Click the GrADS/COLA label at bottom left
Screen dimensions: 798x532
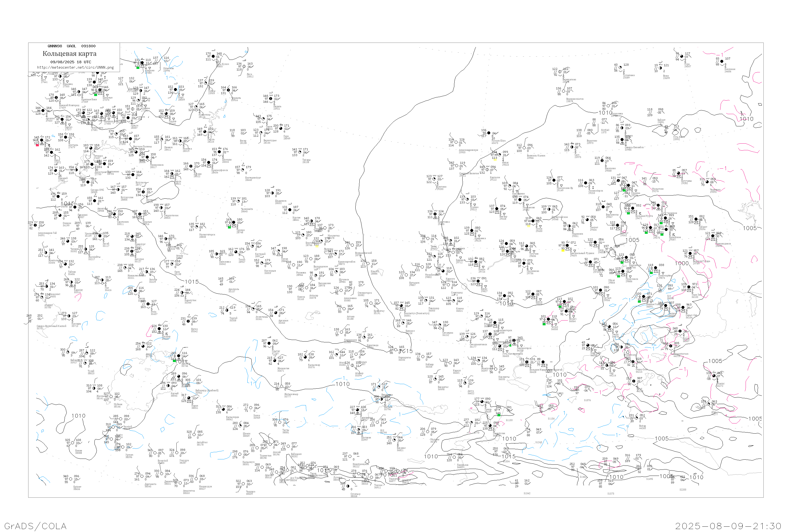35,526
